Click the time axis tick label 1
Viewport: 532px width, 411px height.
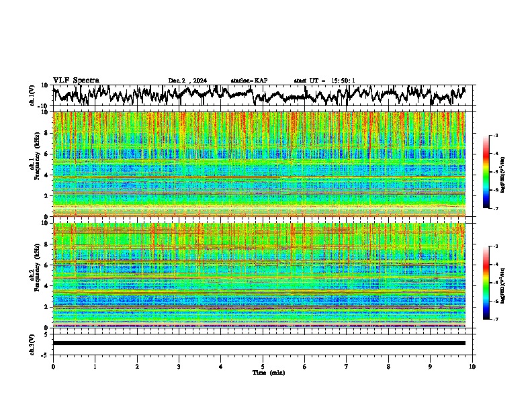pos(95,367)
